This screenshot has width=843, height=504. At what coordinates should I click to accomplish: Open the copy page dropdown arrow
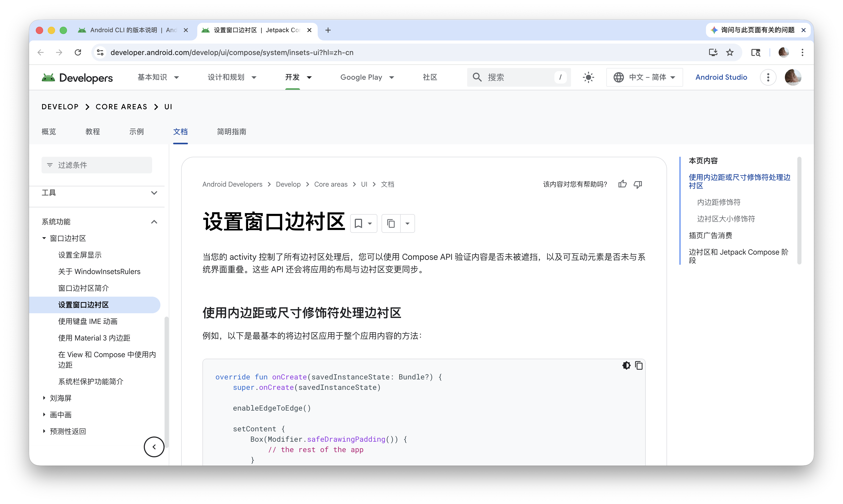[407, 223]
